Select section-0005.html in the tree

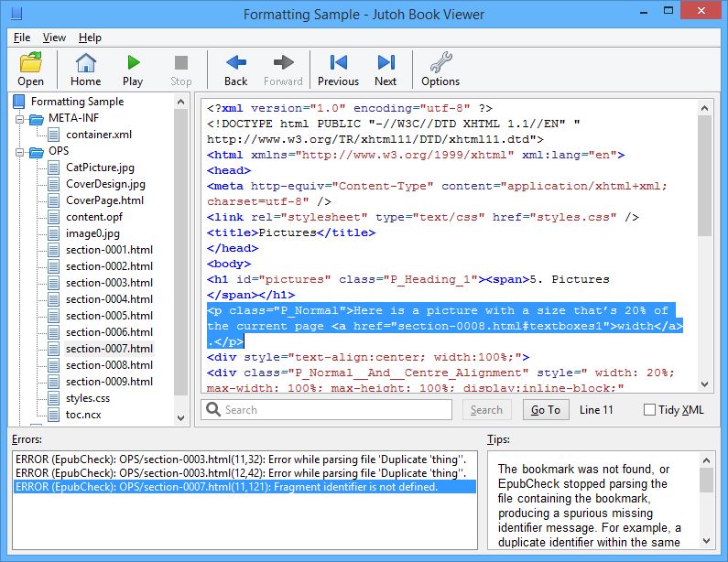tap(109, 316)
